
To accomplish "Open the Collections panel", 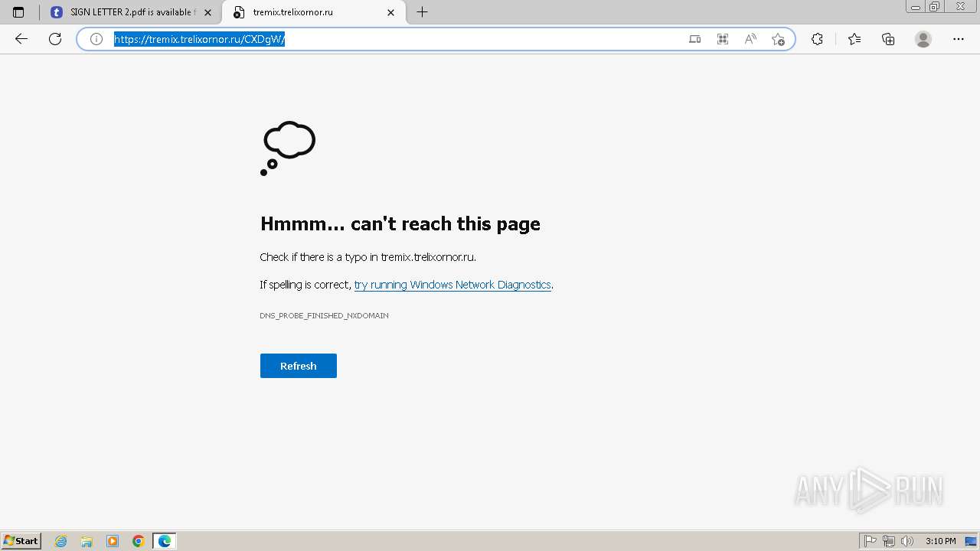I will [x=888, y=39].
